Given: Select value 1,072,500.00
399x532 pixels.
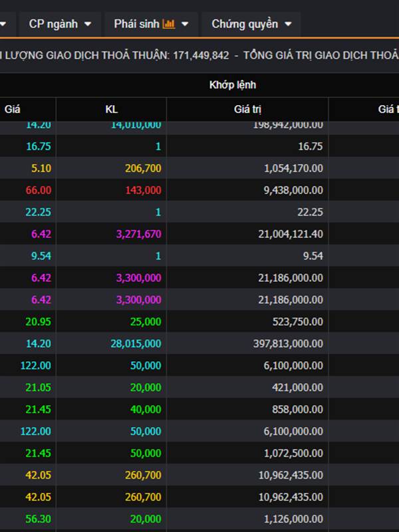Looking at the screenshot, I should point(293,454).
